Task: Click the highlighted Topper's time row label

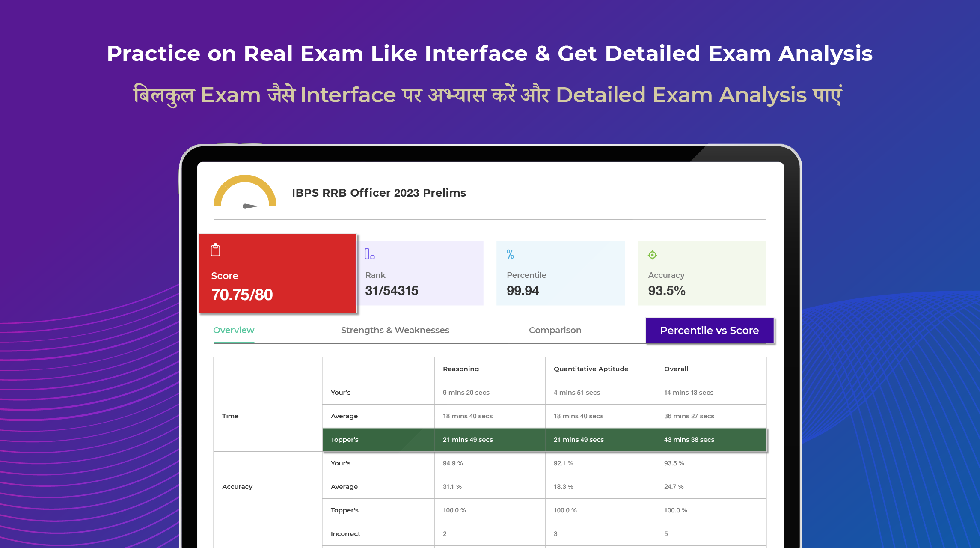Action: tap(344, 440)
